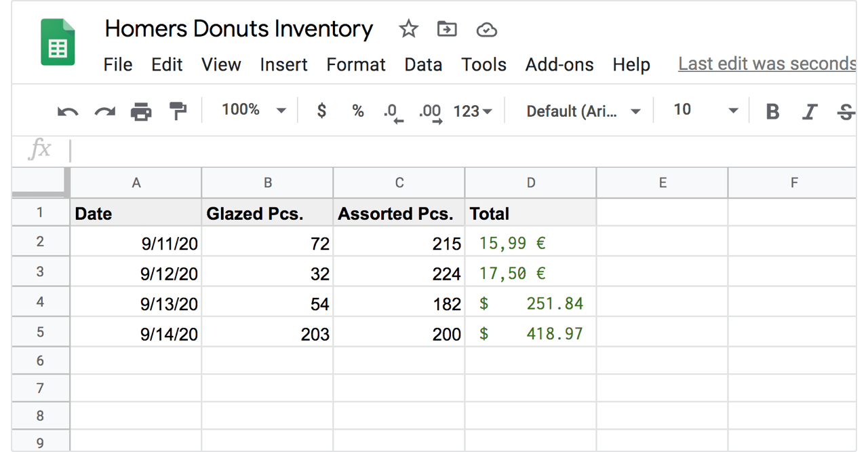
Task: Open the Help menu
Action: pos(631,64)
